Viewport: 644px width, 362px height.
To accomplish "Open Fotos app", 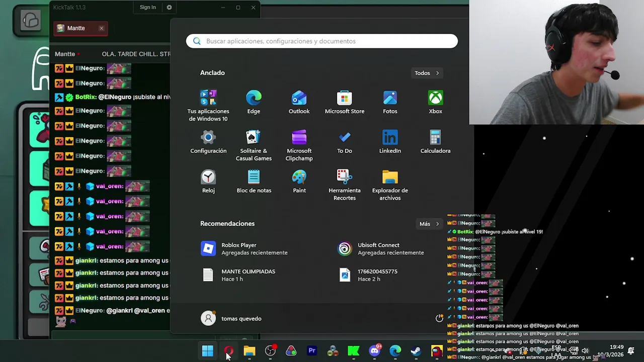I will coord(390,102).
